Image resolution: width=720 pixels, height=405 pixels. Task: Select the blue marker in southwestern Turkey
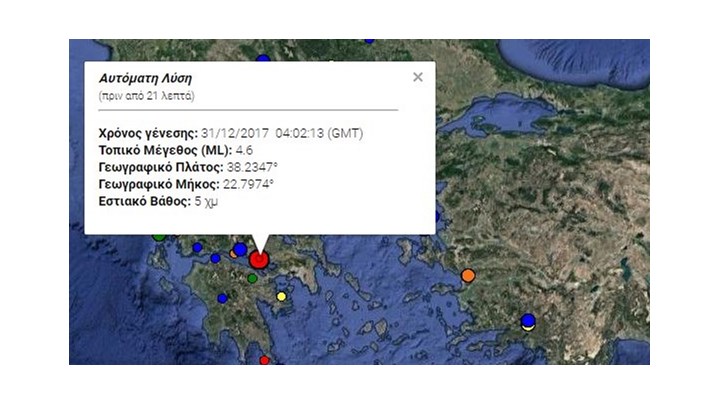[x=528, y=320]
